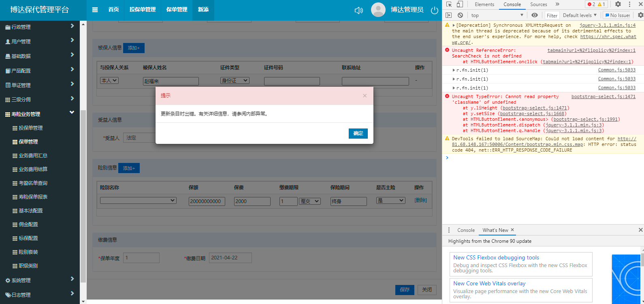
Task: Show the console sidebar panel
Action: point(449,15)
